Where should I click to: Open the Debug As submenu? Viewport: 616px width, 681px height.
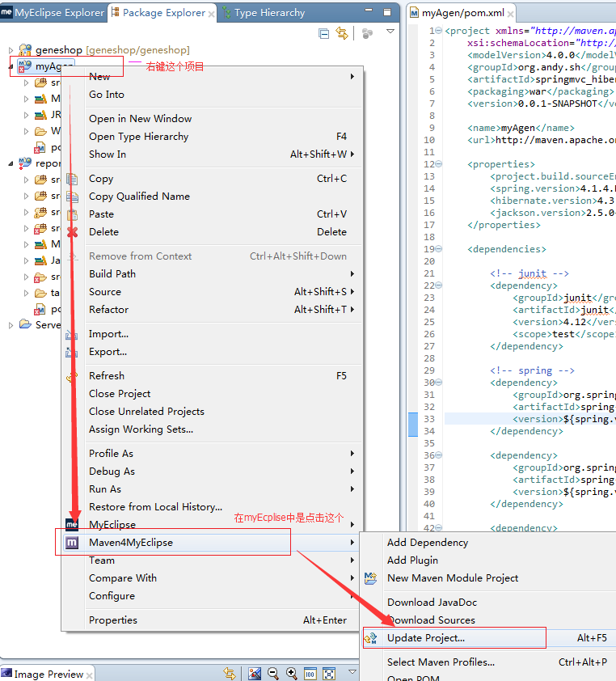click(x=222, y=472)
